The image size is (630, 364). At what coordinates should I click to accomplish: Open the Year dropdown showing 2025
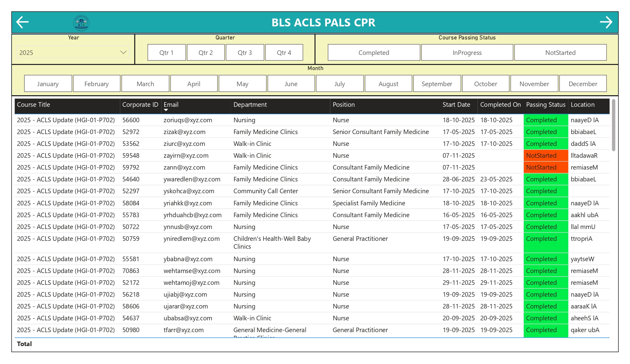(x=73, y=52)
